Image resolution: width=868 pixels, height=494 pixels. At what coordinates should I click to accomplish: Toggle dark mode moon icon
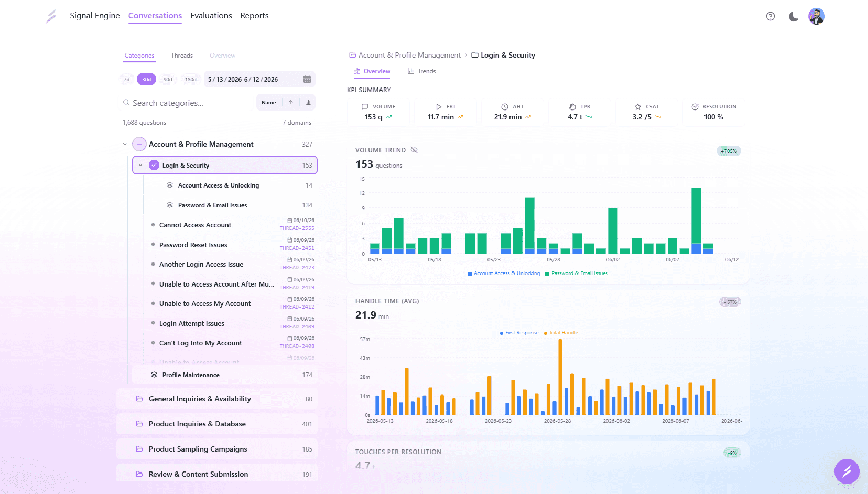794,16
